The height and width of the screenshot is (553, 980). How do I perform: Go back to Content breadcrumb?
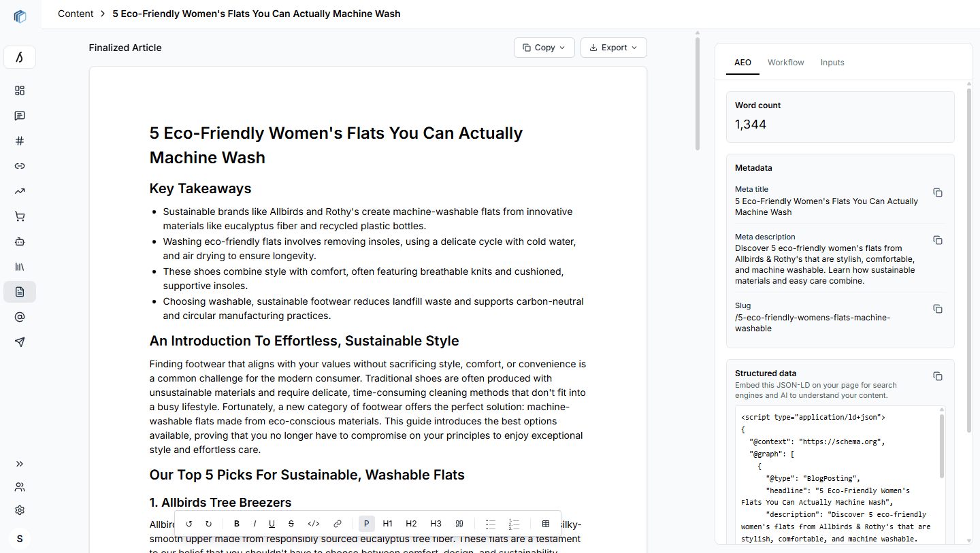(76, 14)
